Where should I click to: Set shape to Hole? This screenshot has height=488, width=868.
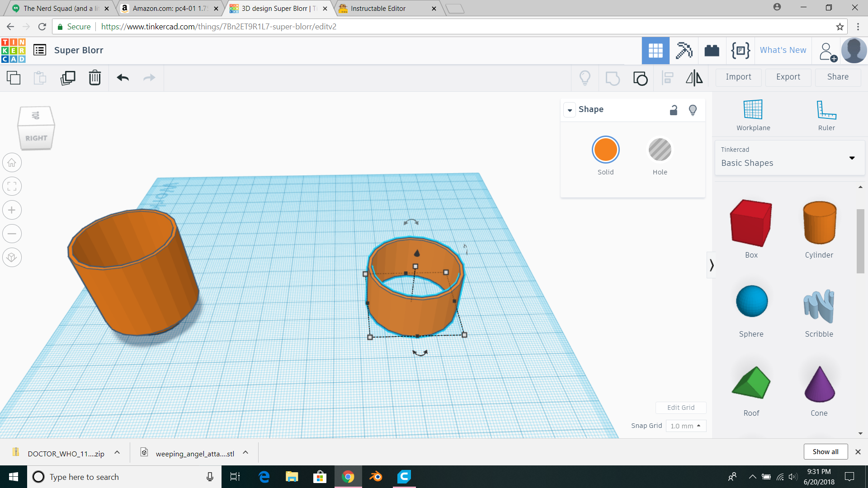660,150
